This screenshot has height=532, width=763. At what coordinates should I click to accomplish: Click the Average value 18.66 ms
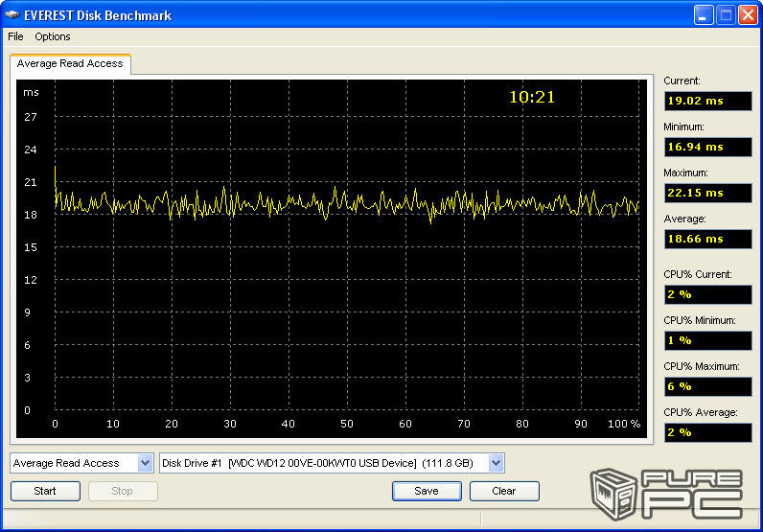708,239
